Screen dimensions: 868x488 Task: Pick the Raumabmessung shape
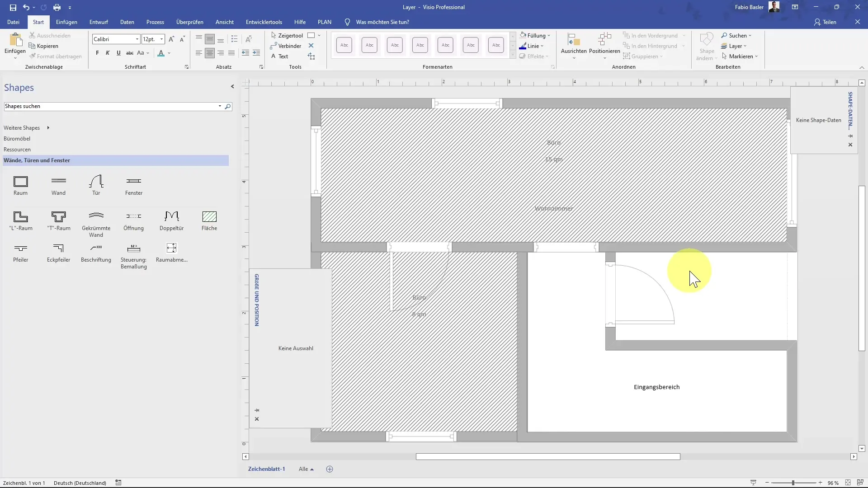pos(172,253)
